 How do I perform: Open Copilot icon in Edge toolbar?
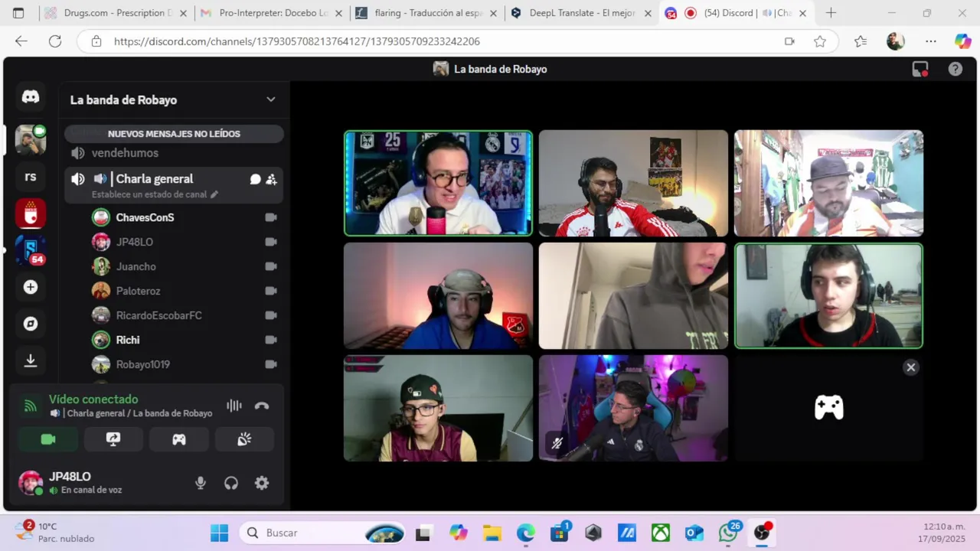(962, 41)
